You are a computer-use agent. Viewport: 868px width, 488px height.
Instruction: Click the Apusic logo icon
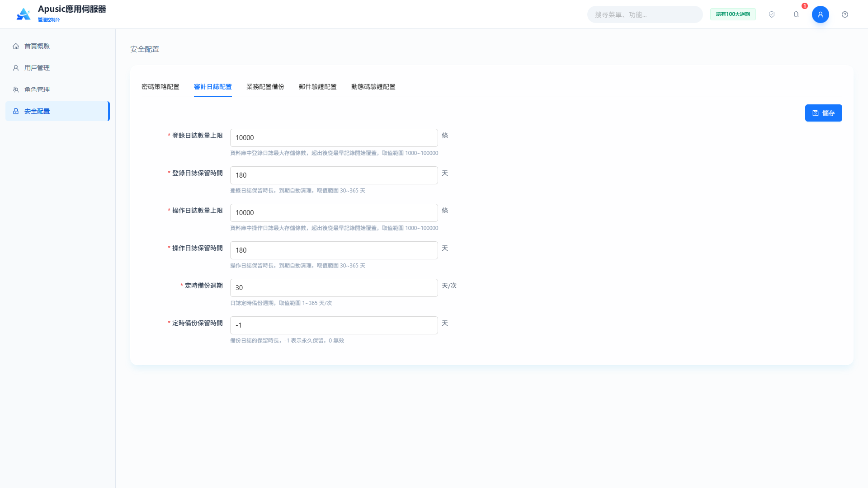point(24,14)
